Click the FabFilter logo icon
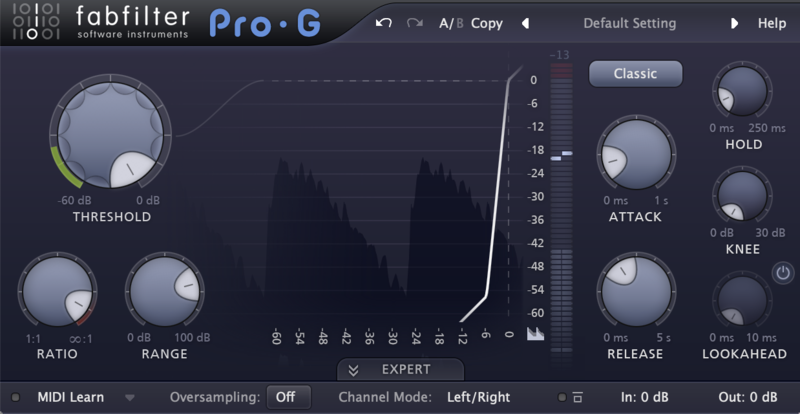 click(x=36, y=22)
